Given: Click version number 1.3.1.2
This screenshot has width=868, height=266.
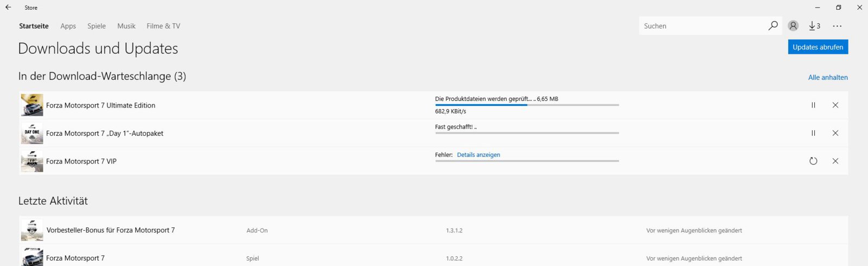Looking at the screenshot, I should click(454, 231).
